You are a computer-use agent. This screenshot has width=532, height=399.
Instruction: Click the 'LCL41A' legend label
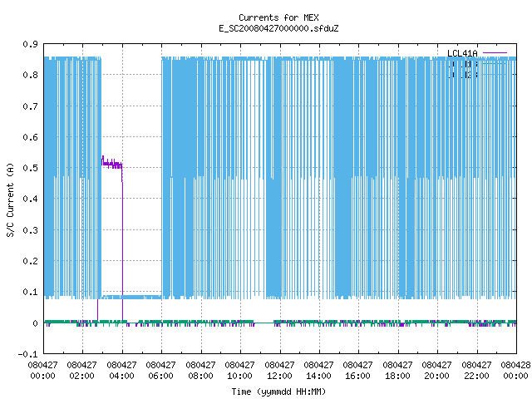pyautogui.click(x=462, y=53)
